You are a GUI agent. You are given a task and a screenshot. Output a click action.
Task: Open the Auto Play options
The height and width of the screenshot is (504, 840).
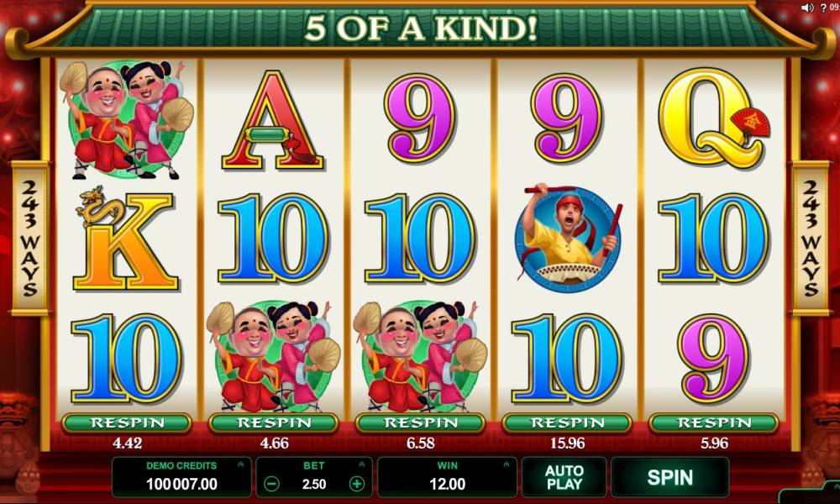(564, 477)
